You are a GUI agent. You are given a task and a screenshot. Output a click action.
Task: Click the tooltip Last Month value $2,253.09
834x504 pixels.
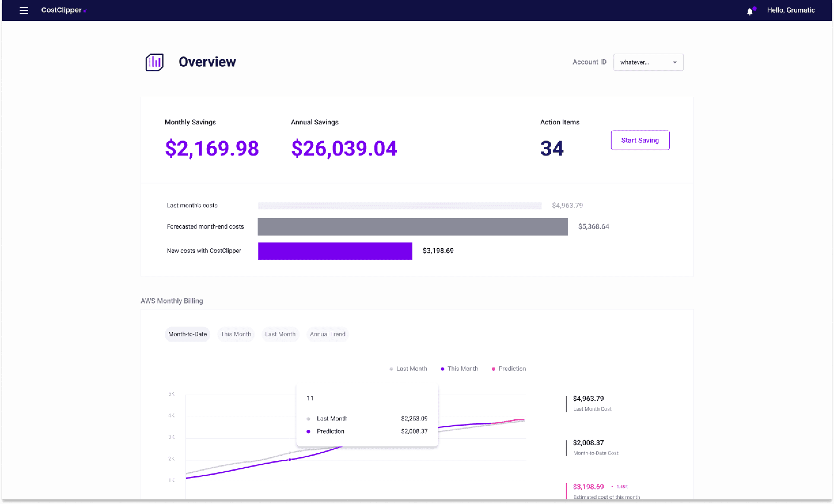[414, 419]
